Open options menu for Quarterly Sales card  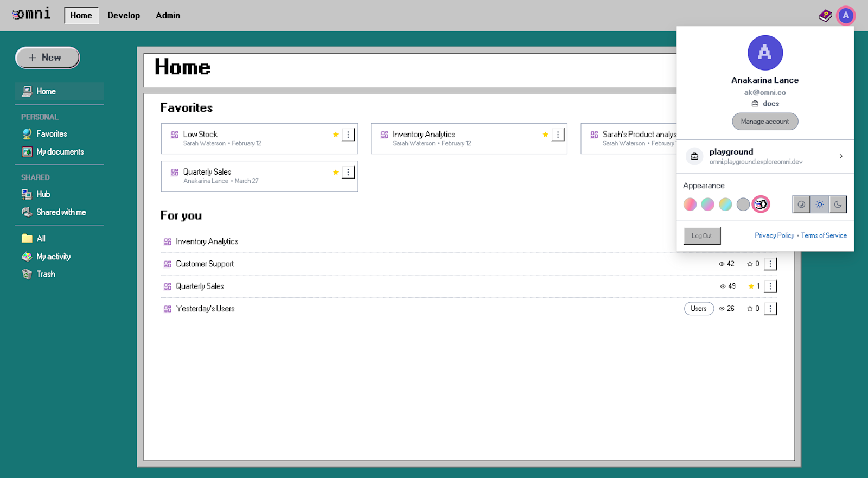click(348, 173)
